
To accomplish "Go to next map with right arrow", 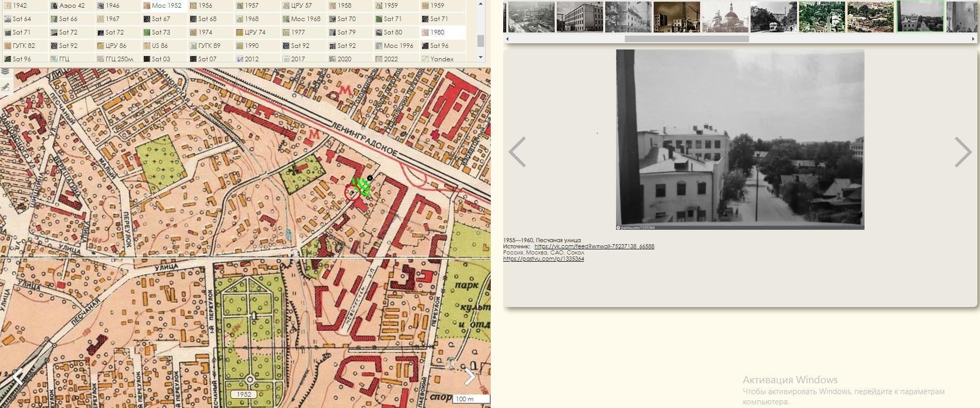I will [x=469, y=377].
